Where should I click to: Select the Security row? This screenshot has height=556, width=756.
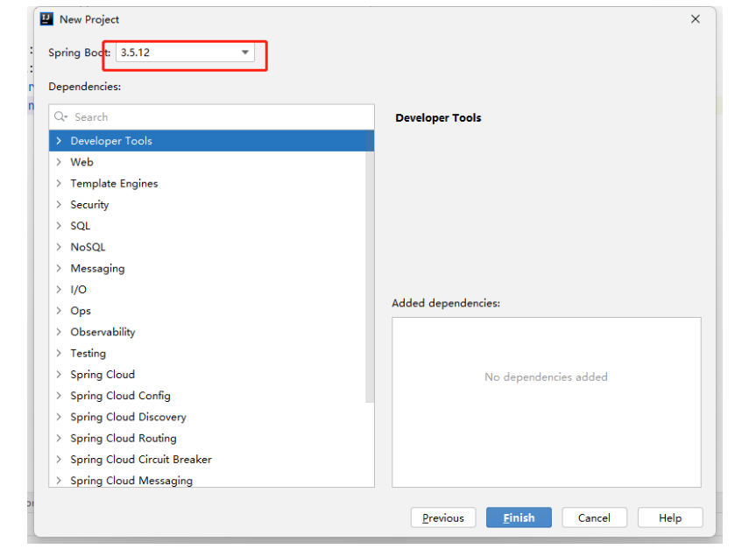[208, 204]
